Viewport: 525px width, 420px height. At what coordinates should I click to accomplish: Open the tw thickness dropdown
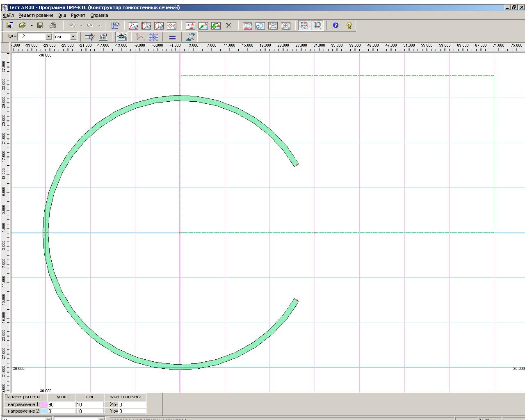(48, 37)
